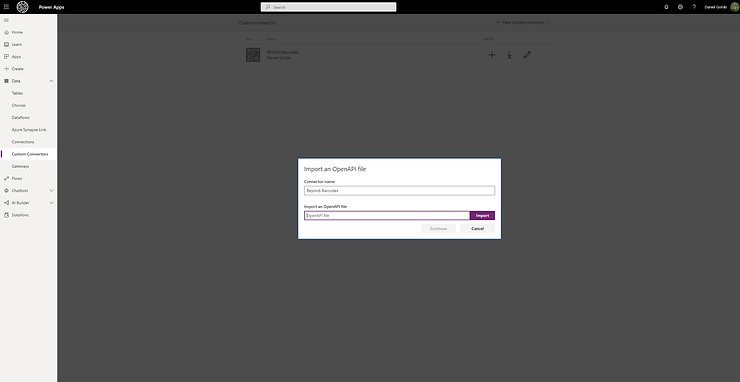Collapse the Data section chevron

[51, 81]
